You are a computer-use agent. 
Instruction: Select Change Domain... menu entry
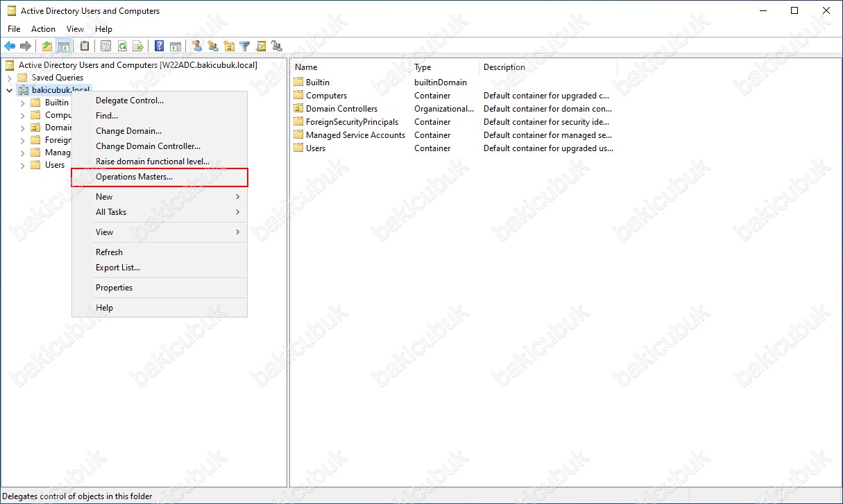pos(159,131)
